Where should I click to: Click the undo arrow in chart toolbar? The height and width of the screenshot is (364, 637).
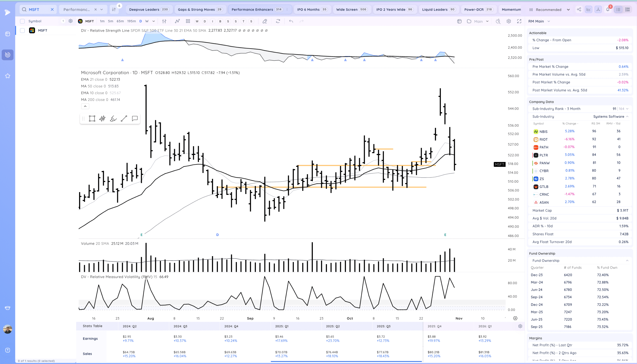click(291, 21)
